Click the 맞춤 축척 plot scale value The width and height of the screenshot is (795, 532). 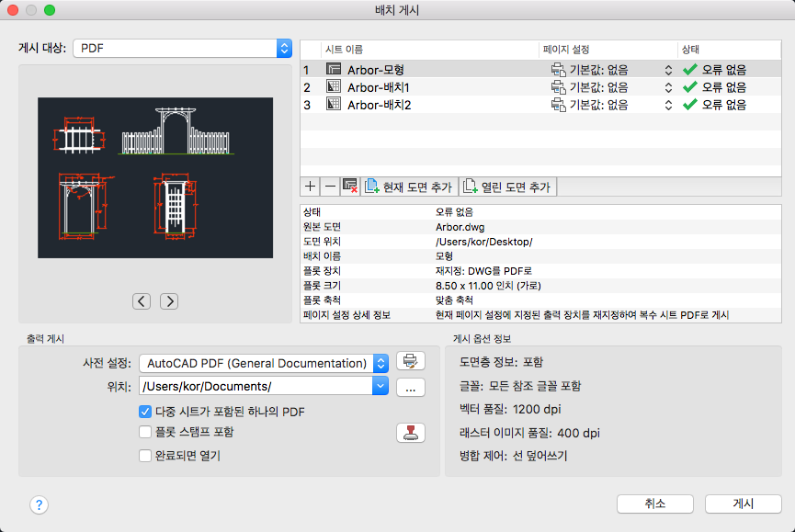point(454,300)
